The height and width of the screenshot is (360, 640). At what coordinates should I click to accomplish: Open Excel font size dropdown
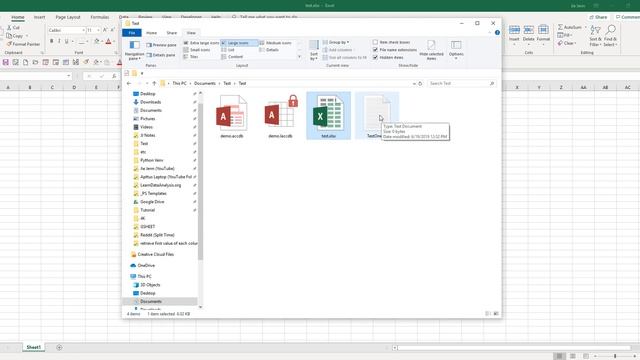(98, 30)
